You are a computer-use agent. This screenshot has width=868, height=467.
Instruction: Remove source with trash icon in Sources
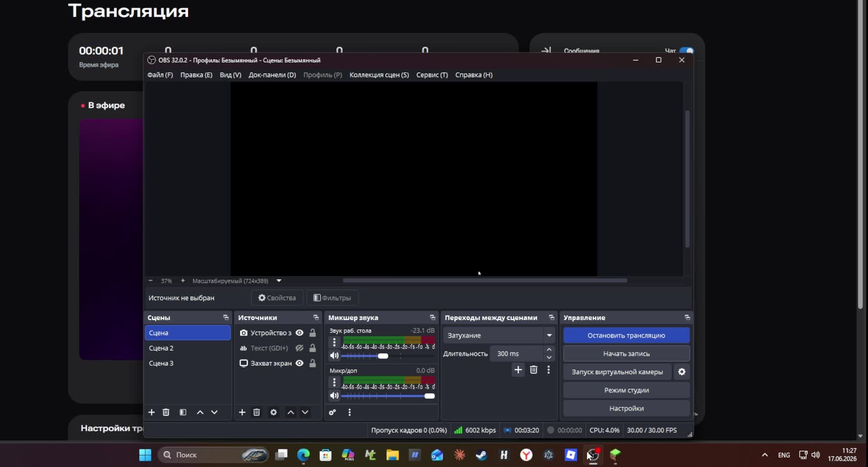click(256, 412)
